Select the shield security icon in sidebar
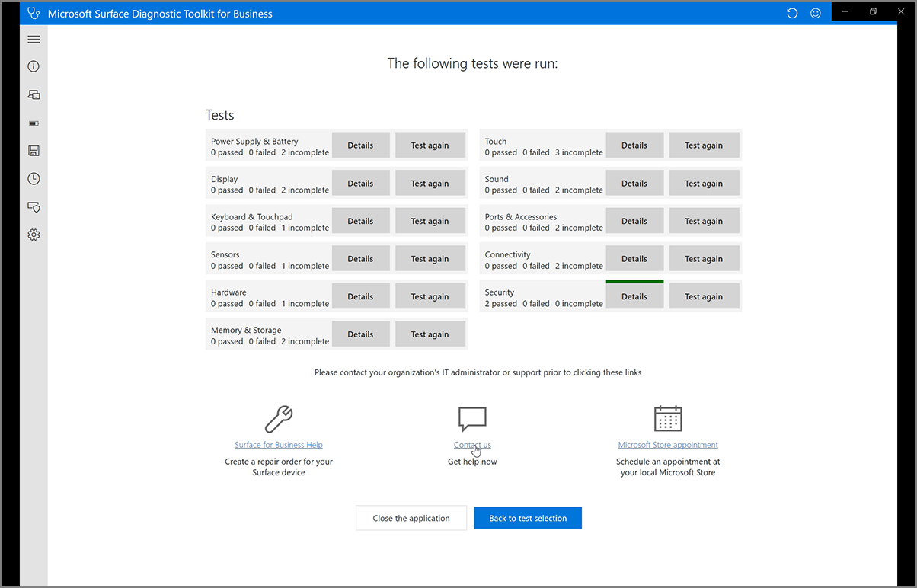917x588 pixels. [x=34, y=206]
